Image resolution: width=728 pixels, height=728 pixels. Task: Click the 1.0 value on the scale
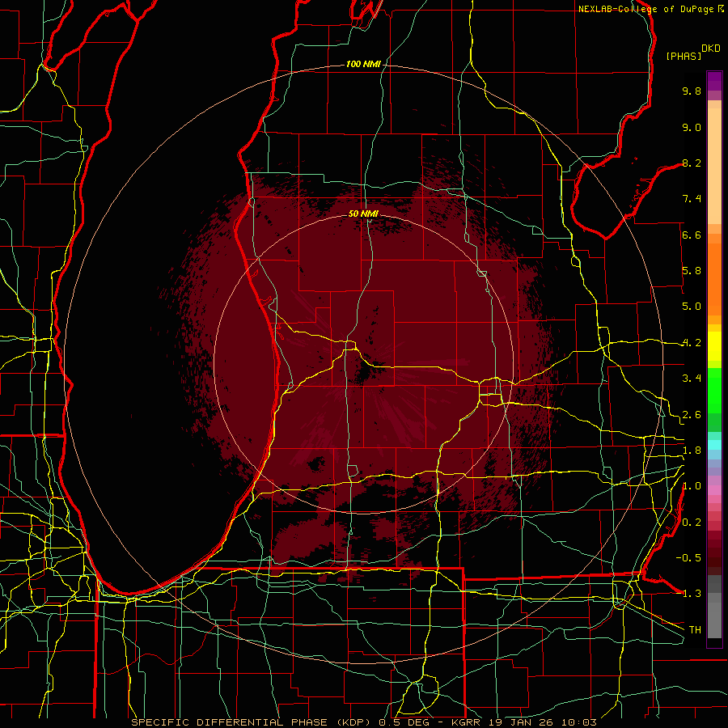click(692, 486)
